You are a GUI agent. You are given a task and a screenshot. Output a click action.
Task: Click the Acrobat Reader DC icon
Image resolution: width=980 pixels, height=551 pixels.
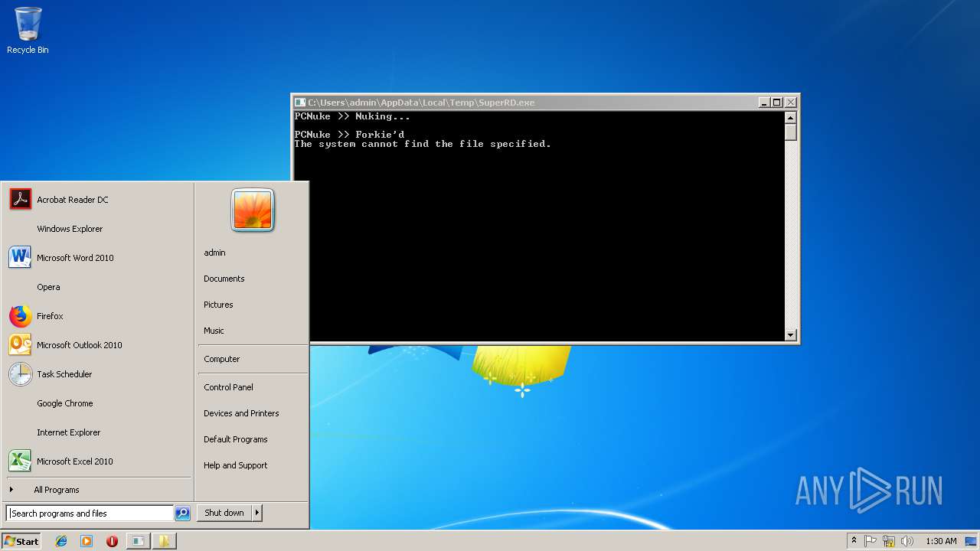click(21, 199)
